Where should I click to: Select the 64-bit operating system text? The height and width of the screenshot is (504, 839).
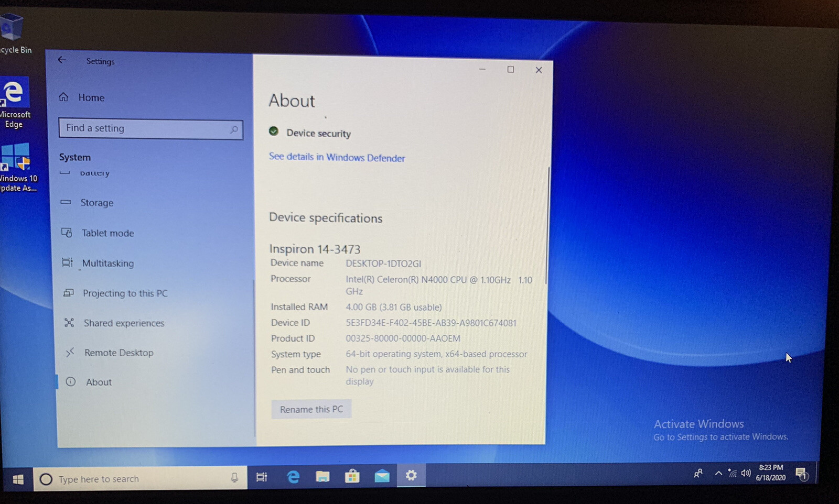click(x=436, y=354)
